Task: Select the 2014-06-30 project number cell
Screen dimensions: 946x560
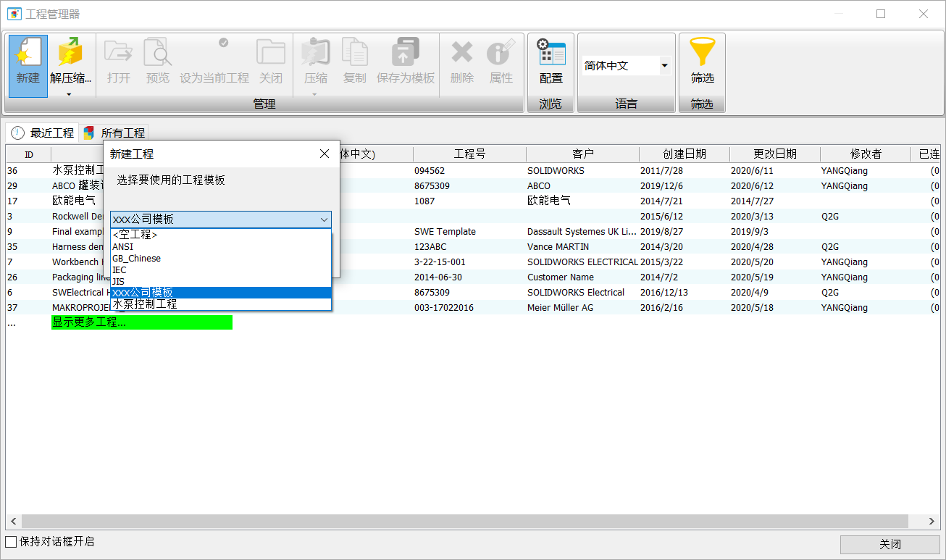Action: (438, 277)
